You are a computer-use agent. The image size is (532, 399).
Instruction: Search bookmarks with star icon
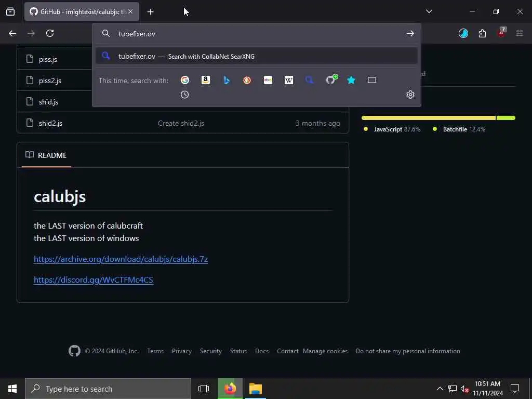[x=351, y=80]
